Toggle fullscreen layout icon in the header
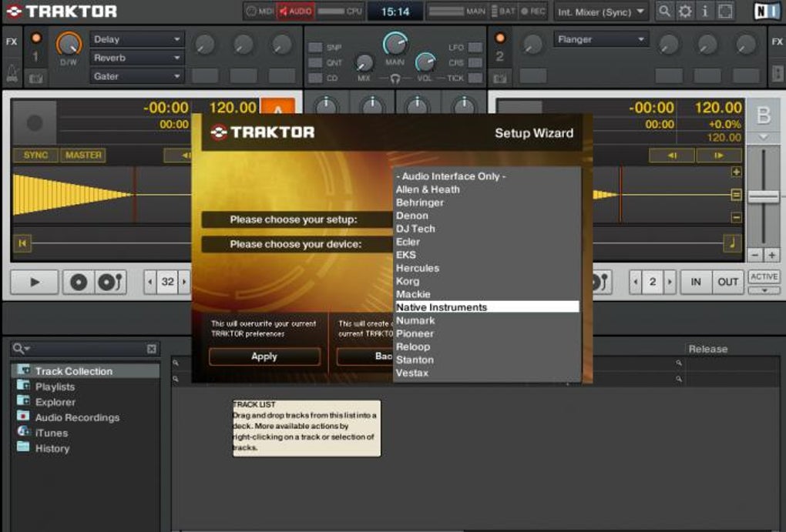 pyautogui.click(x=725, y=11)
